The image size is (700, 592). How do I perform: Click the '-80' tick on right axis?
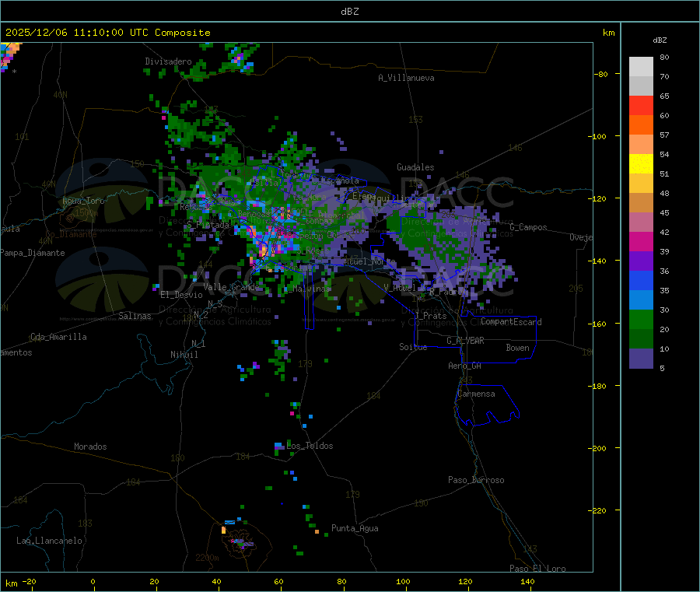pyautogui.click(x=601, y=74)
